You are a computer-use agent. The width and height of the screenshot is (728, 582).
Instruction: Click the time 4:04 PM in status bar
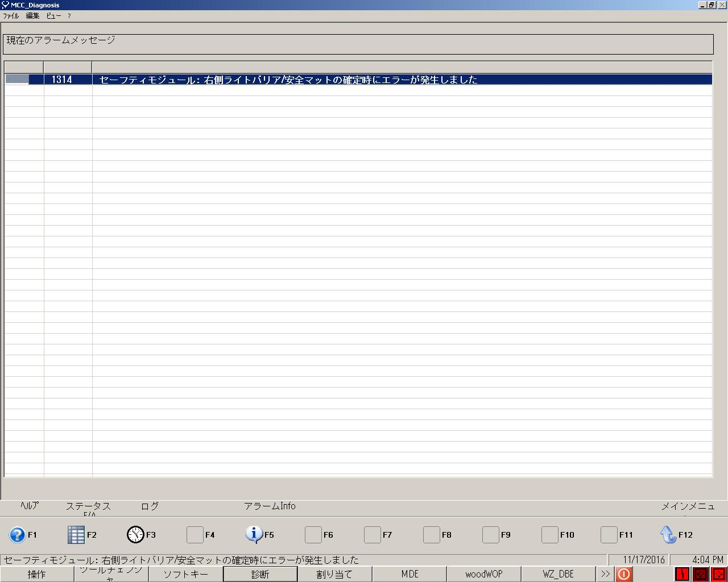point(708,560)
